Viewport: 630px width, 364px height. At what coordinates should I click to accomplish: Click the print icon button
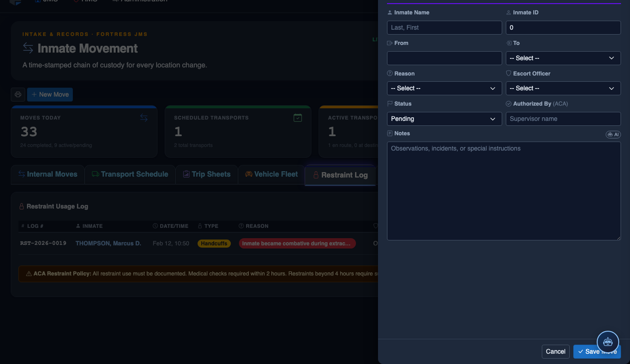click(x=18, y=94)
